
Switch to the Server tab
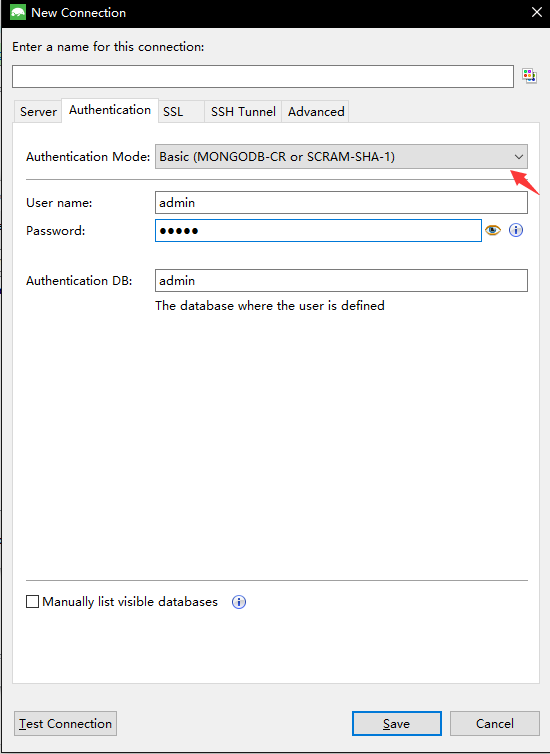[x=38, y=112]
